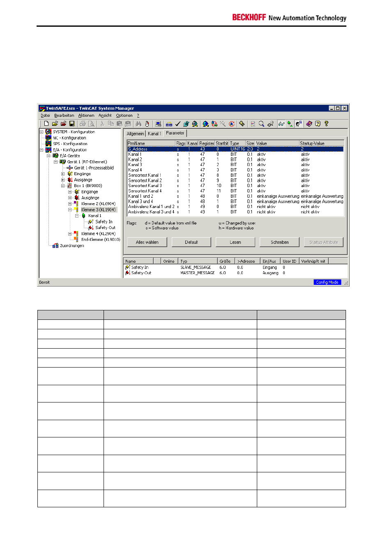Click the New document toolbar icon
This screenshot has width=392, height=555.
[x=46, y=124]
